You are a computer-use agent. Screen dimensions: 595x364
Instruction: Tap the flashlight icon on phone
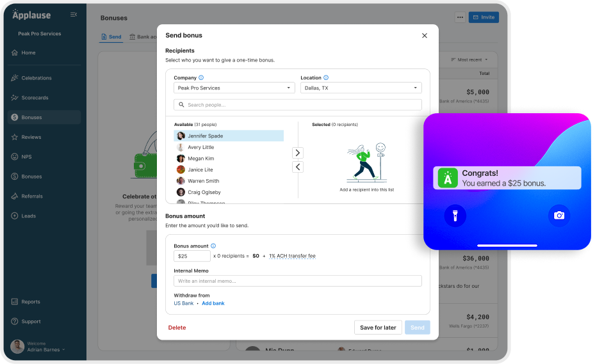(455, 216)
